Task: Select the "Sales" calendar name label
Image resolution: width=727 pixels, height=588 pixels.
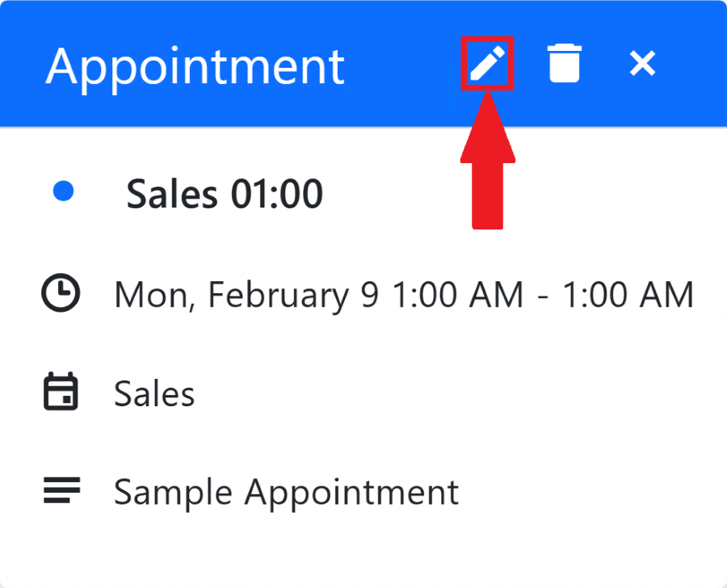Action: pyautogui.click(x=154, y=394)
